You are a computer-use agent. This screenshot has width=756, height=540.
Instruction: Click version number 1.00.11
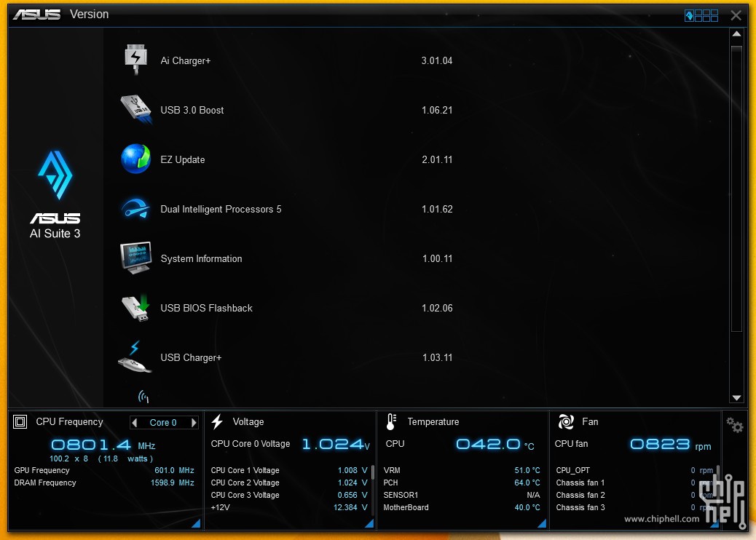pos(437,258)
